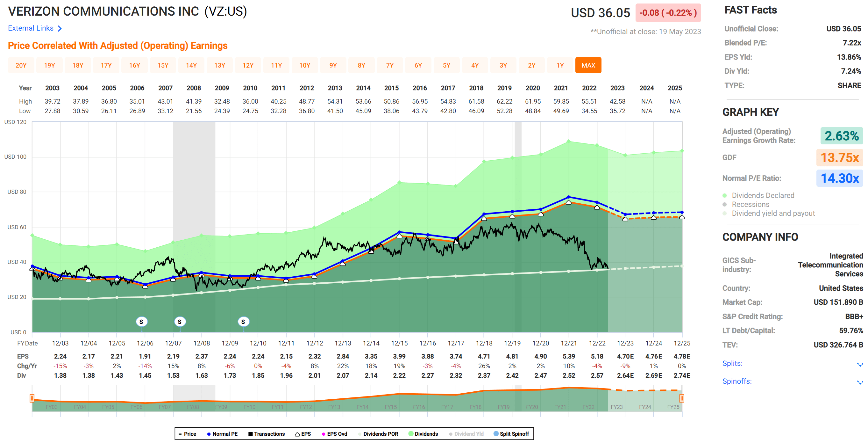
Task: Click the 14.30x Normal P/E Ratio box
Action: [x=839, y=178]
